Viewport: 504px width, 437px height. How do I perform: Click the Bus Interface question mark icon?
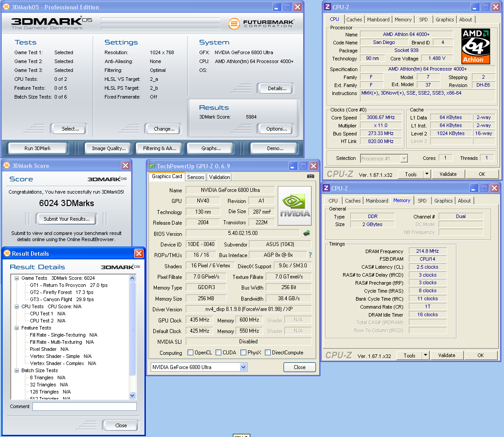pos(310,255)
